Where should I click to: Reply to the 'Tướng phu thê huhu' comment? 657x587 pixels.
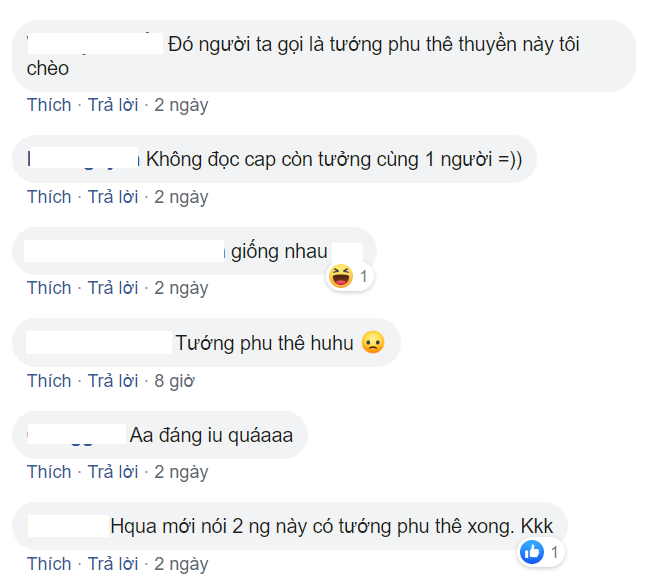pos(113,381)
